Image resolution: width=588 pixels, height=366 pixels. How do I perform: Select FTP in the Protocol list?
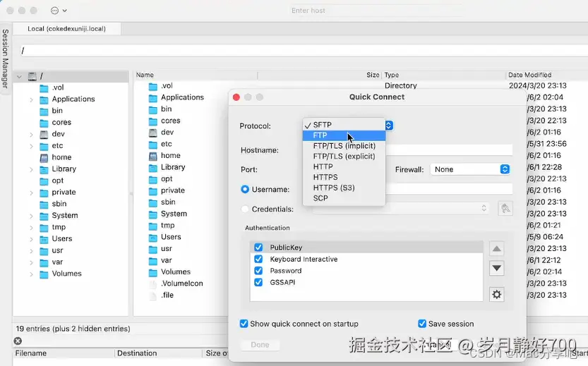tap(344, 135)
